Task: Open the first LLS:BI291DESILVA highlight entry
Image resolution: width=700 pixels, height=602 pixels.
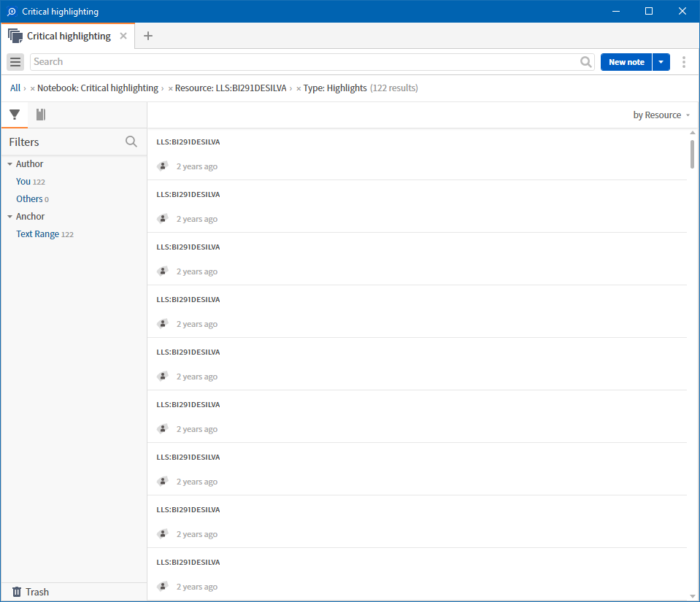Action: click(x=417, y=155)
